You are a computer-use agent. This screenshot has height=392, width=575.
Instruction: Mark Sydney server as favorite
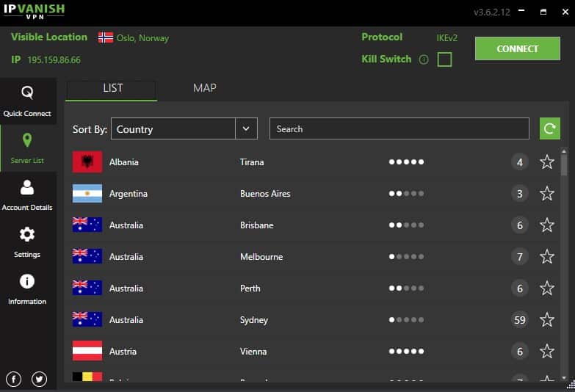pyautogui.click(x=547, y=319)
